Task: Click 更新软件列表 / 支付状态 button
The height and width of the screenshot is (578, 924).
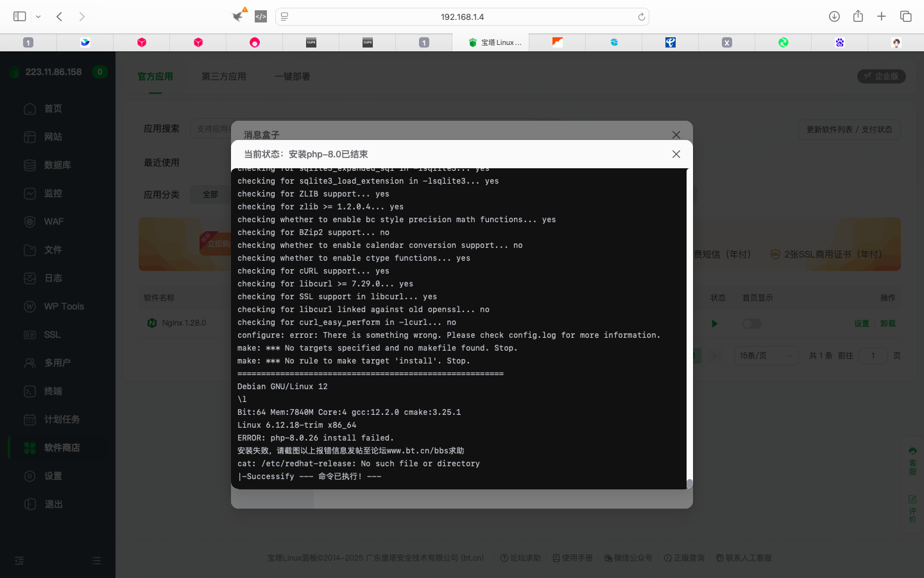Action: (849, 130)
